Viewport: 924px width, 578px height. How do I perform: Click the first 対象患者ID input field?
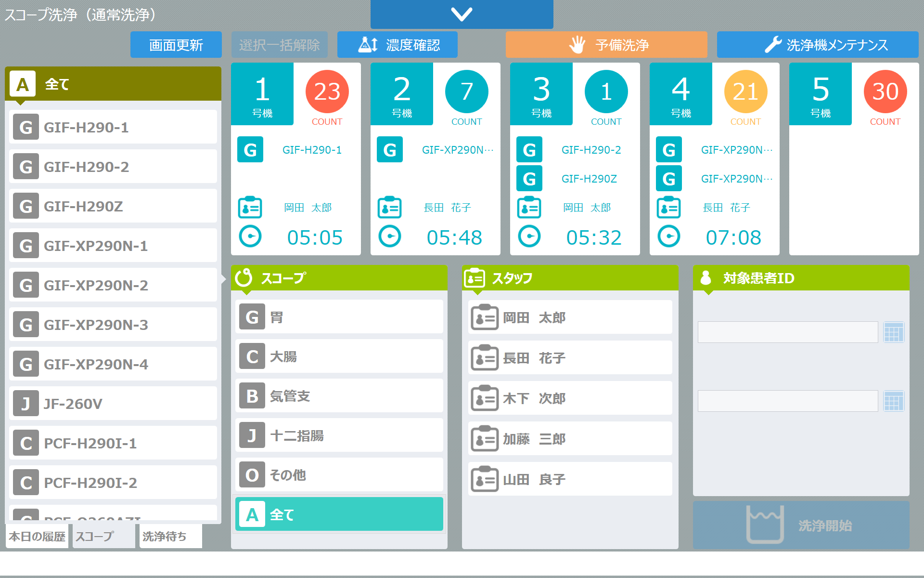(788, 332)
